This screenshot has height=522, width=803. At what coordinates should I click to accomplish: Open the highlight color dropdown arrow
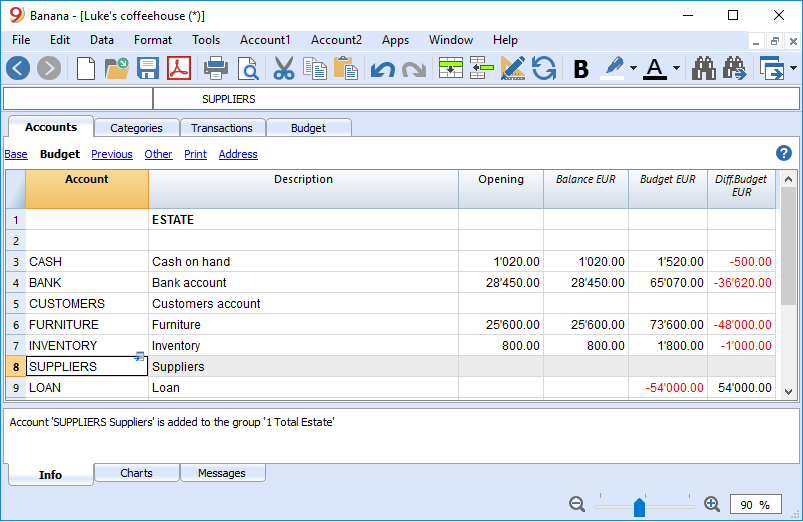tap(633, 68)
